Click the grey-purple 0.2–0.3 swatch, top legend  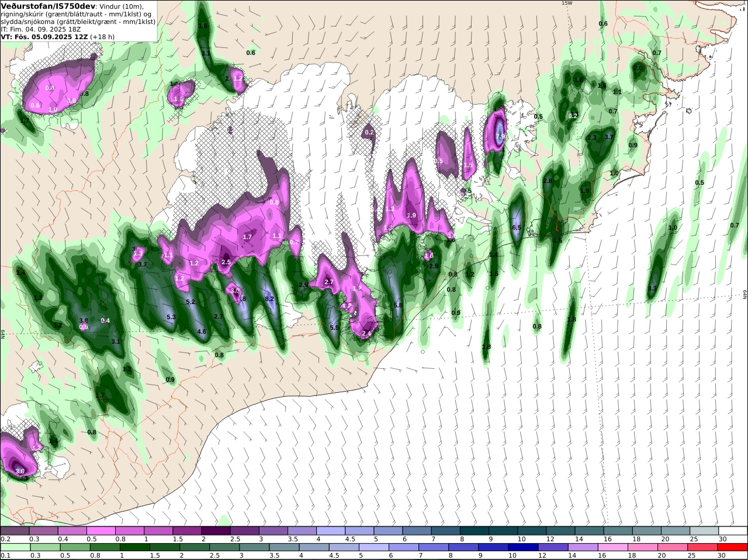(15, 530)
